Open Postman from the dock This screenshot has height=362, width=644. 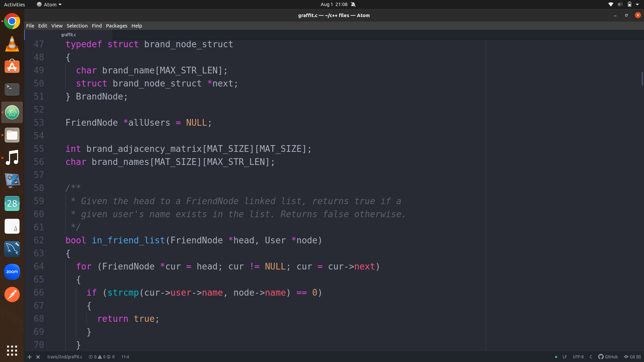coord(12,295)
